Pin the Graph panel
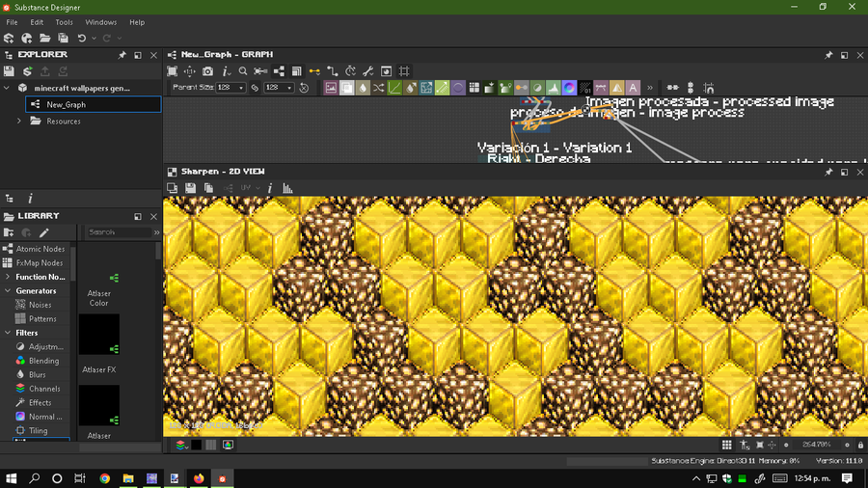The width and height of the screenshot is (868, 488). click(x=828, y=55)
